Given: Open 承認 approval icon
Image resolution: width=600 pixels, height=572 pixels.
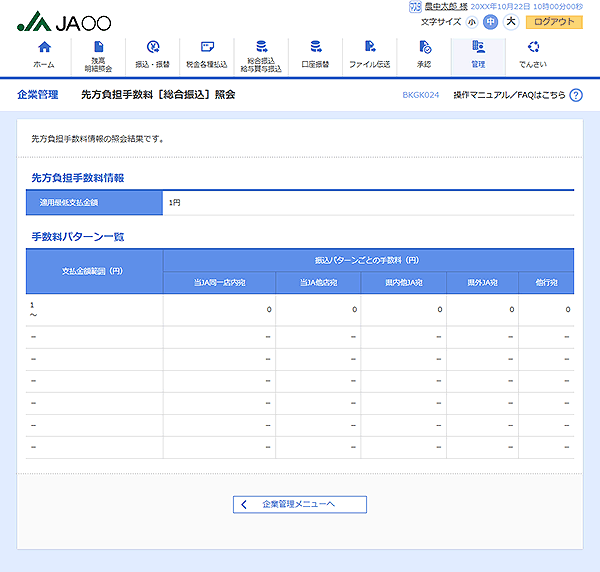Looking at the screenshot, I should 424,47.
